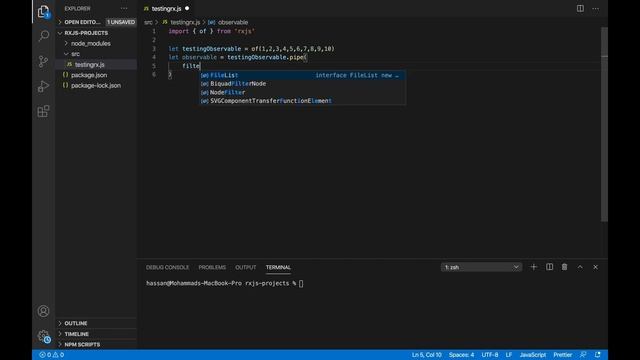The image size is (640, 360).
Task: Click Spaces: 4 indentation setting
Action: point(461,355)
